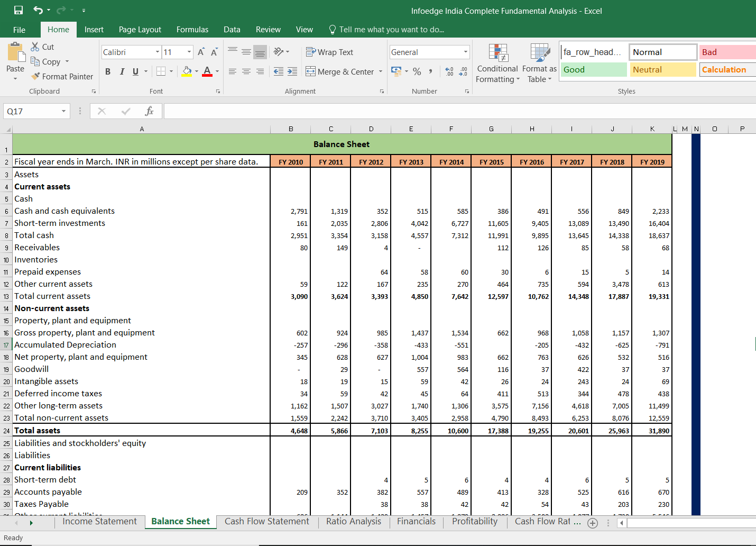Image resolution: width=756 pixels, height=546 pixels.
Task: Click Increase Decimal icon
Action: coord(449,71)
